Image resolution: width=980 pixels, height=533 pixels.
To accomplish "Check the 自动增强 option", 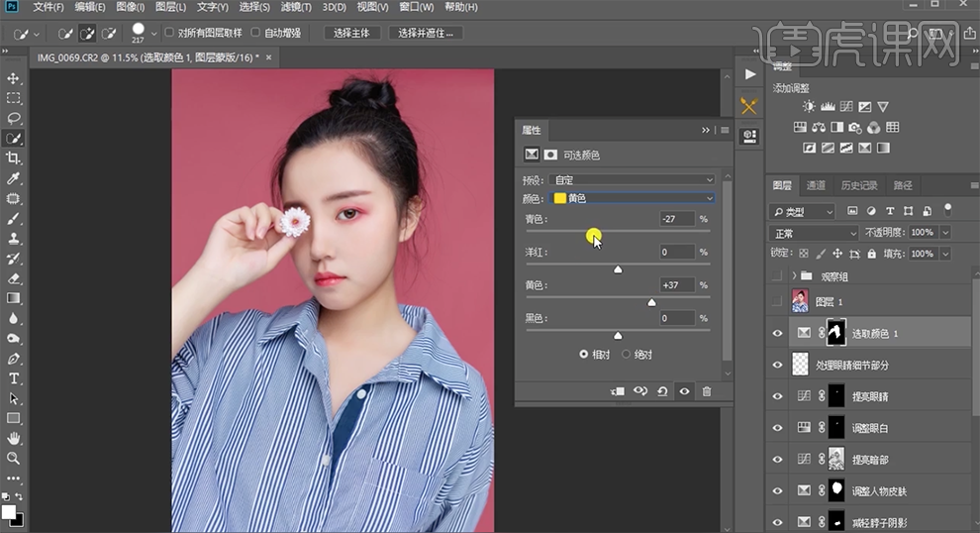I will pos(256,33).
